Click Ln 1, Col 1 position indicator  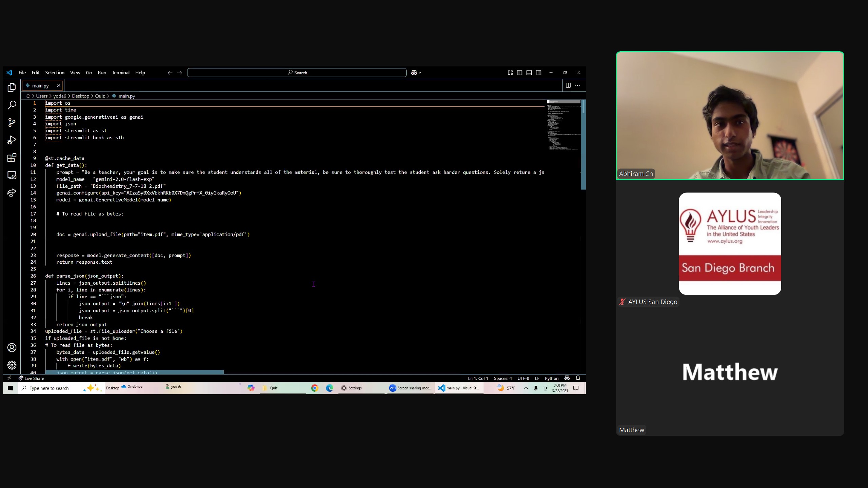tap(478, 378)
